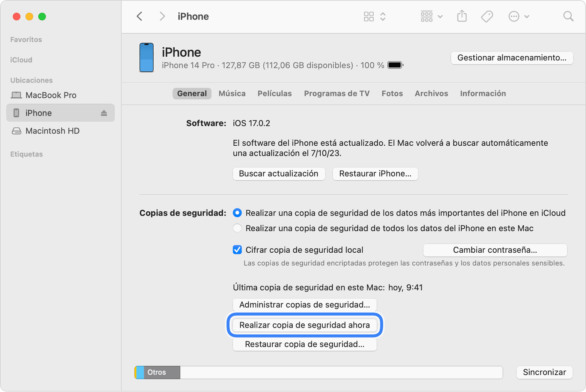Click the blue segment of storage bar

140,372
